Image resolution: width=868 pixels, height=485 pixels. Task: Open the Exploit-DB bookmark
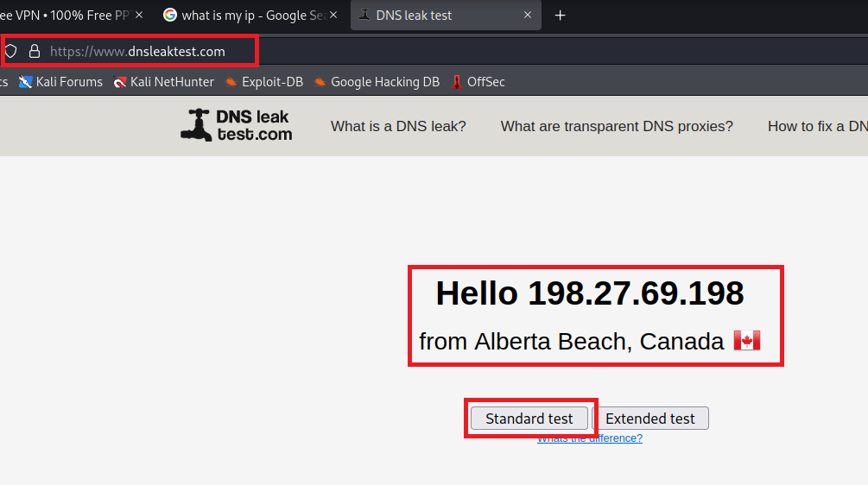263,82
